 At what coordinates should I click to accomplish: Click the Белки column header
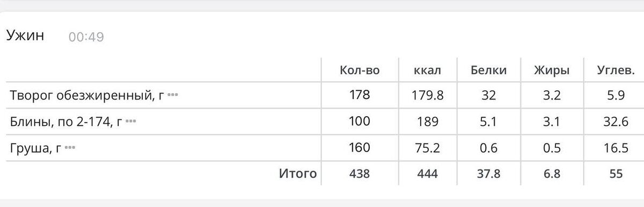tap(488, 70)
